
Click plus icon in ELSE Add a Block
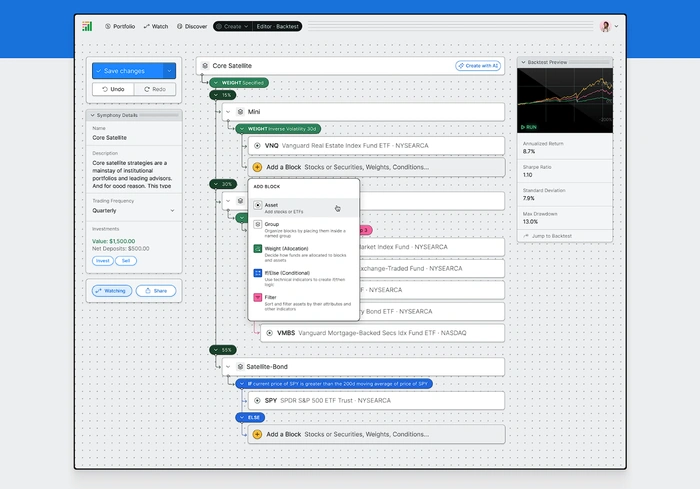click(x=257, y=434)
